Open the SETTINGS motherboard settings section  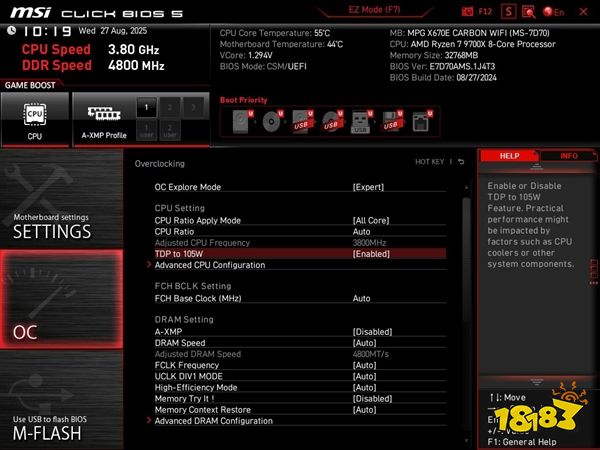tap(61, 198)
